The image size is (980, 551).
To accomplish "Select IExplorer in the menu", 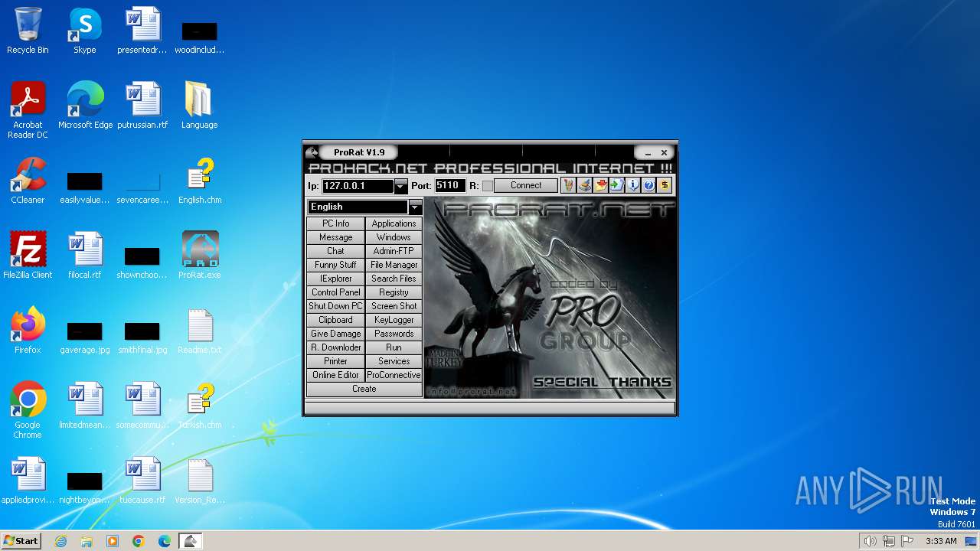I will pyautogui.click(x=335, y=279).
